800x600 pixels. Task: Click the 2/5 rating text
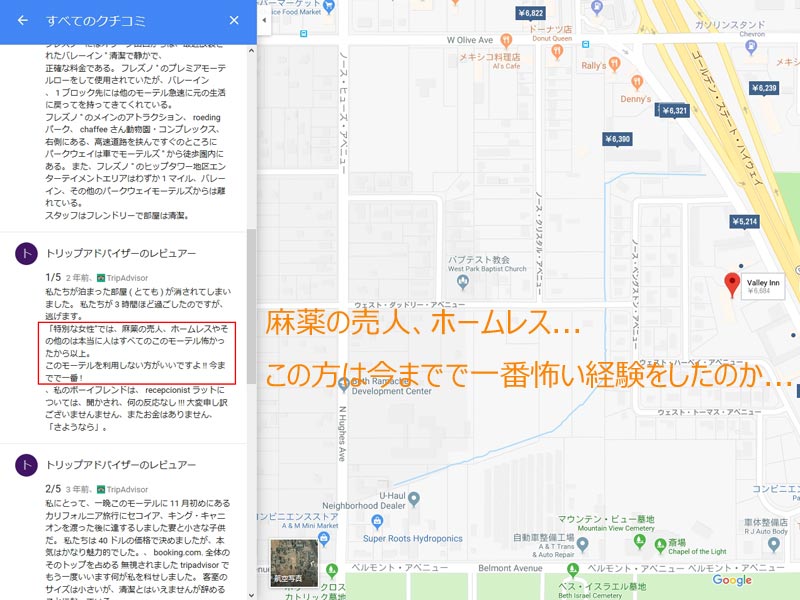[x=53, y=489]
